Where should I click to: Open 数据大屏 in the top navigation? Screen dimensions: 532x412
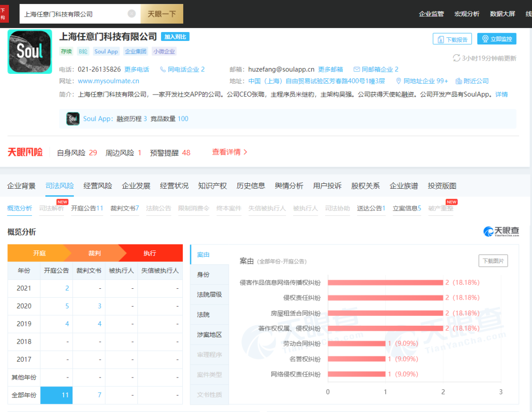[502, 14]
